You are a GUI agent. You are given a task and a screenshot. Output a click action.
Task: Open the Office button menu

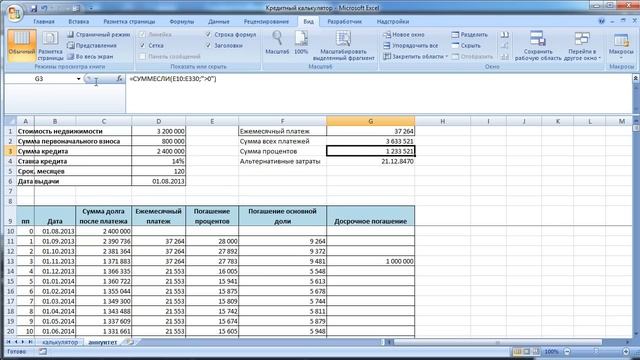[14, 13]
